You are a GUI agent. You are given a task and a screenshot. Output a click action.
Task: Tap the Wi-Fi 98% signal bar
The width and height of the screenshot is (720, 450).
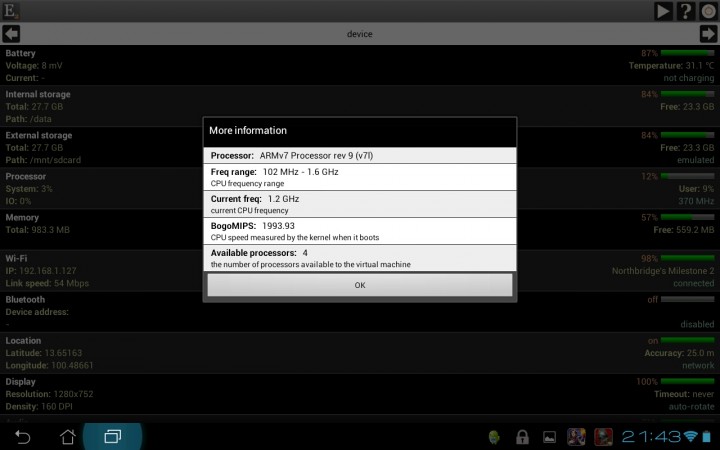[687, 259]
